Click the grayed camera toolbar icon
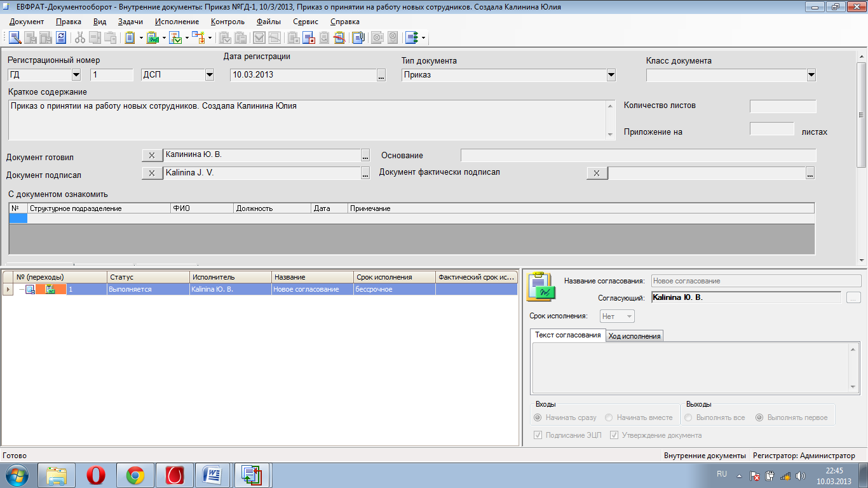The height and width of the screenshot is (488, 868). click(377, 37)
